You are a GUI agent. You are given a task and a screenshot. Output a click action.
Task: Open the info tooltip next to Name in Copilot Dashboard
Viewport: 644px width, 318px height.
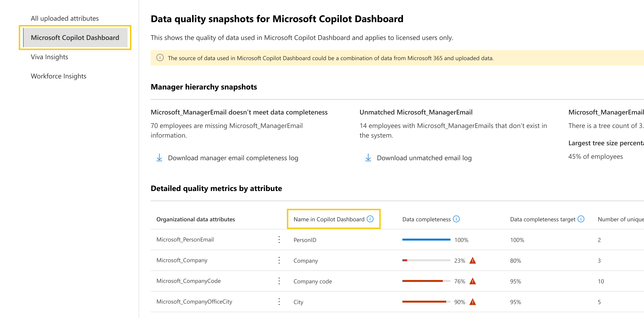click(x=370, y=219)
